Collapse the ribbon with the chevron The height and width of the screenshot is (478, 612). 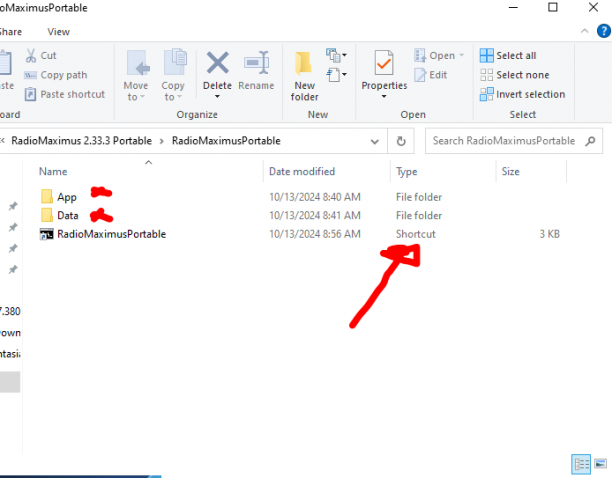coord(584,31)
